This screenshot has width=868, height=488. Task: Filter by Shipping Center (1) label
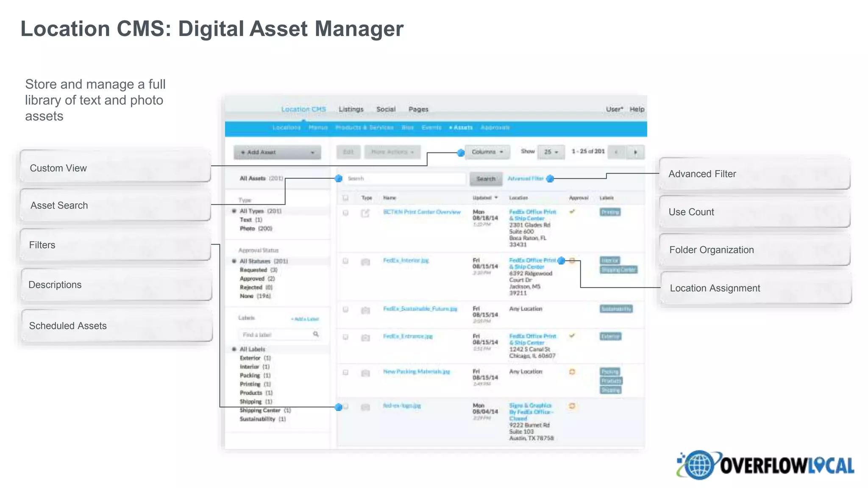[x=265, y=410]
